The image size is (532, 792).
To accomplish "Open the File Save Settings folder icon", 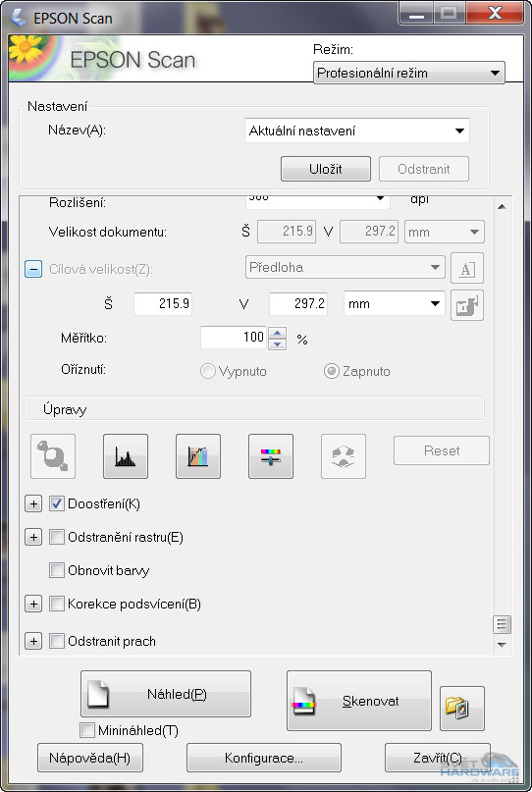I will click(x=461, y=709).
